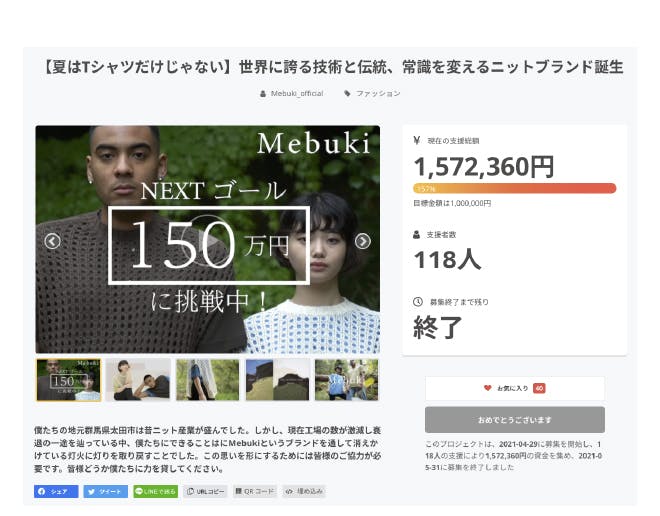The height and width of the screenshot is (516, 660).
Task: Select the third thumbnail with blue knit
Action: [208, 380]
